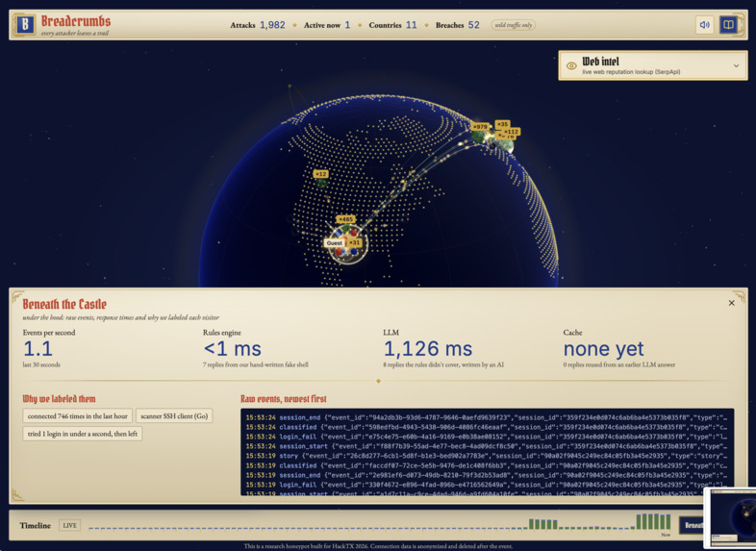Viewport: 756px width, 551px height.
Task: Click the Beneath button in timeline bar
Action: (692, 525)
